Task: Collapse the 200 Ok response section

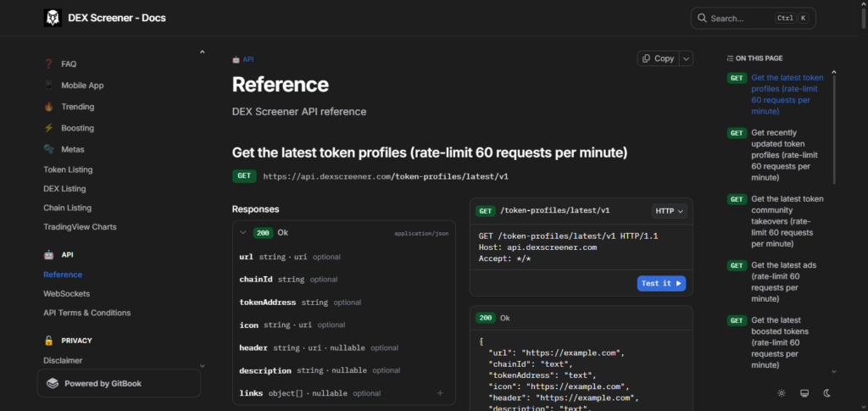Action: click(x=242, y=233)
